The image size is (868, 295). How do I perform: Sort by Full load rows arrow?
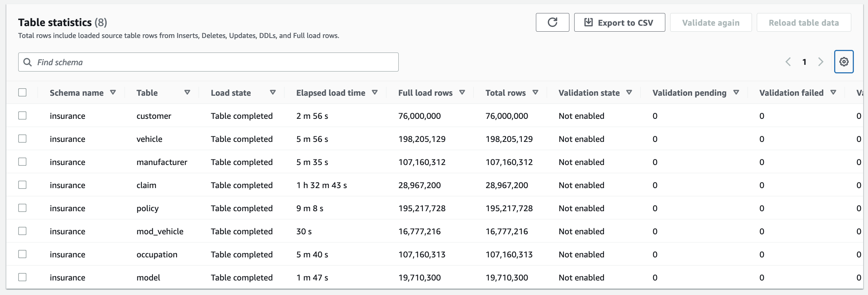pyautogui.click(x=462, y=92)
